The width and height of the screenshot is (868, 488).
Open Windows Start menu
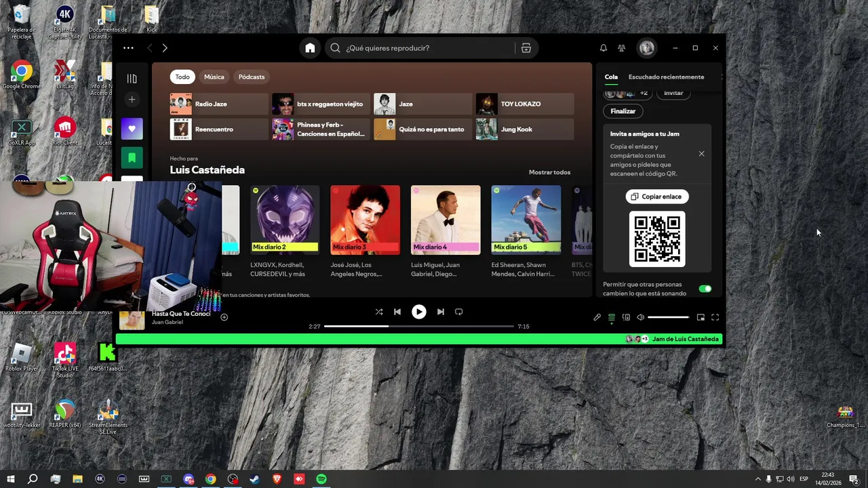coord(10,479)
